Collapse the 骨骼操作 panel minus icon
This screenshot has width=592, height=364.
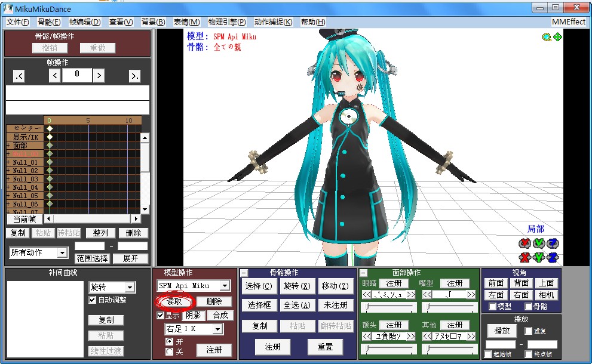click(244, 273)
